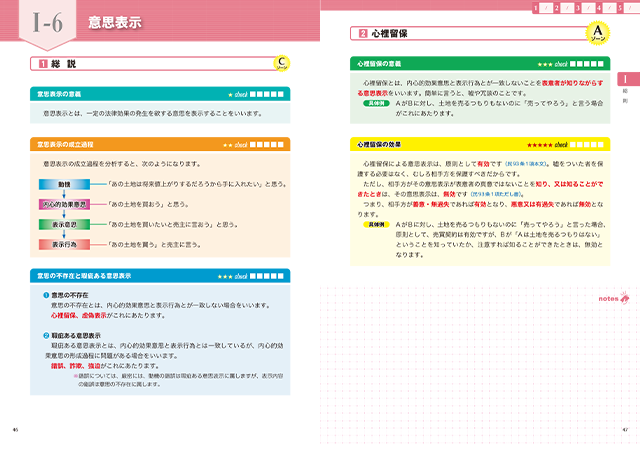Click the yellow 心裡留保の効果 header
This screenshot has height=452, width=640.
(480, 145)
